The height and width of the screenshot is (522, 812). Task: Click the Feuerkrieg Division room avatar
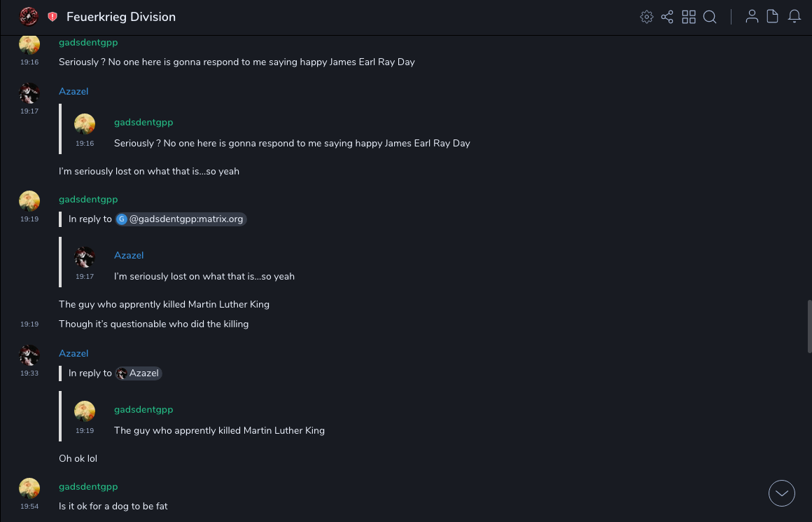pos(29,16)
